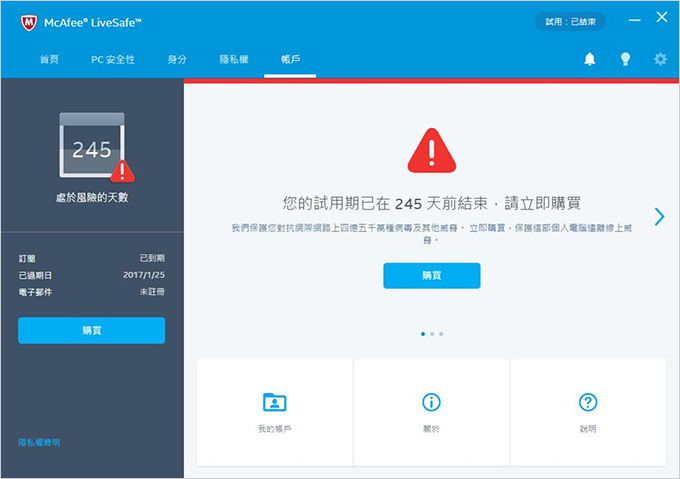Select the first carousel dot
680x479 pixels.
click(x=423, y=334)
